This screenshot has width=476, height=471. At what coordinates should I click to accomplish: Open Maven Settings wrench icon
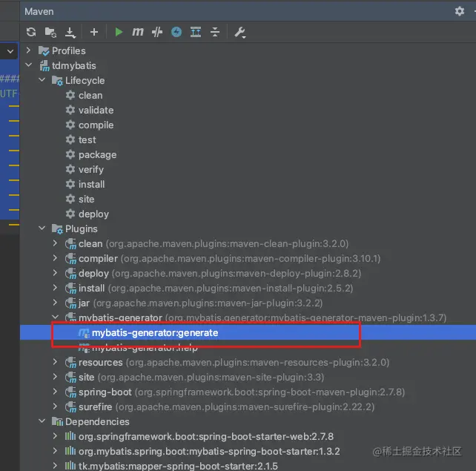[x=240, y=32]
